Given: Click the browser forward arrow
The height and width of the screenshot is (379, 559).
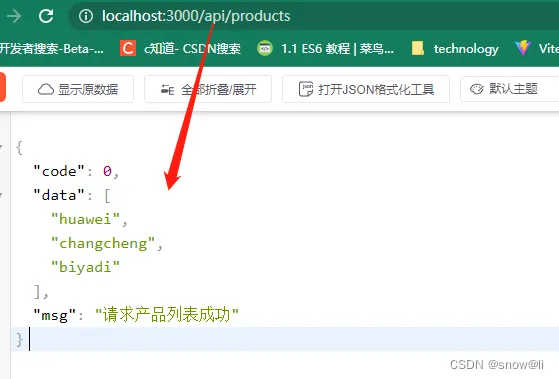Looking at the screenshot, I should [x=14, y=16].
